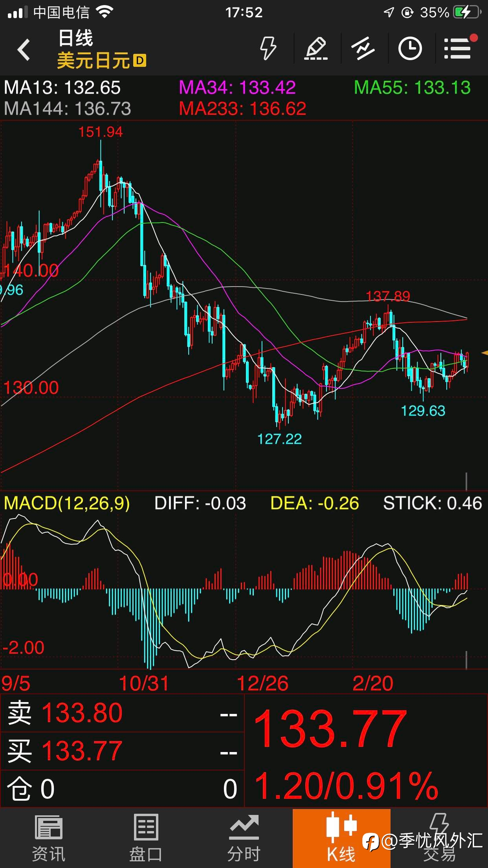Tap the MA13: 132.65 indicator label
Viewport: 488px width, 868px height.
click(x=62, y=88)
